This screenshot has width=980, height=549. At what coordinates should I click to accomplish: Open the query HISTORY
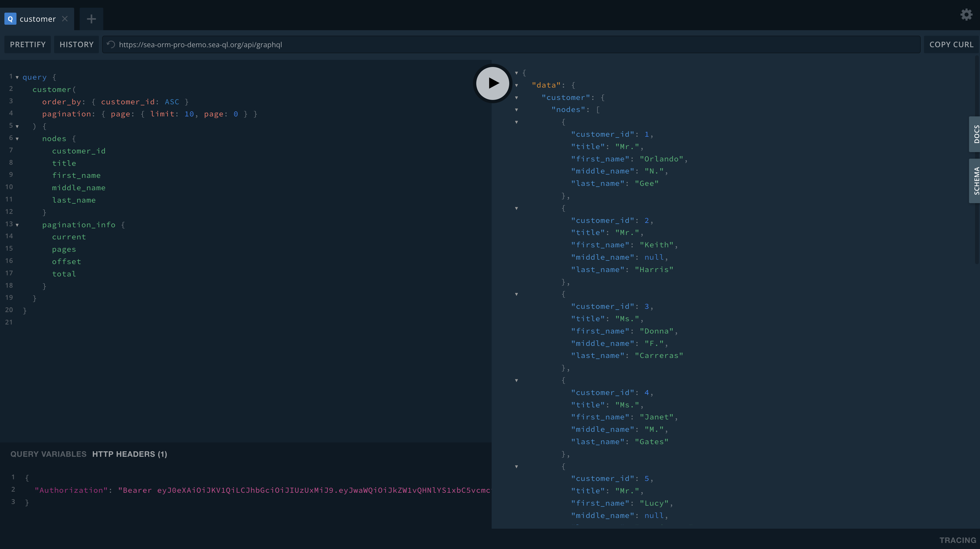(76, 44)
